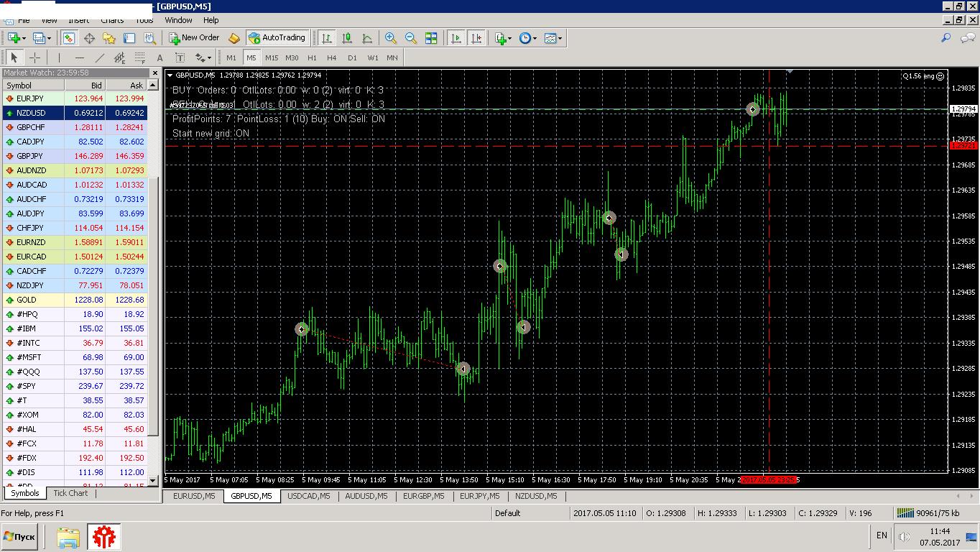Click the Zoom Out magnifier icon
This screenshot has height=552, width=980.
coord(411,38)
